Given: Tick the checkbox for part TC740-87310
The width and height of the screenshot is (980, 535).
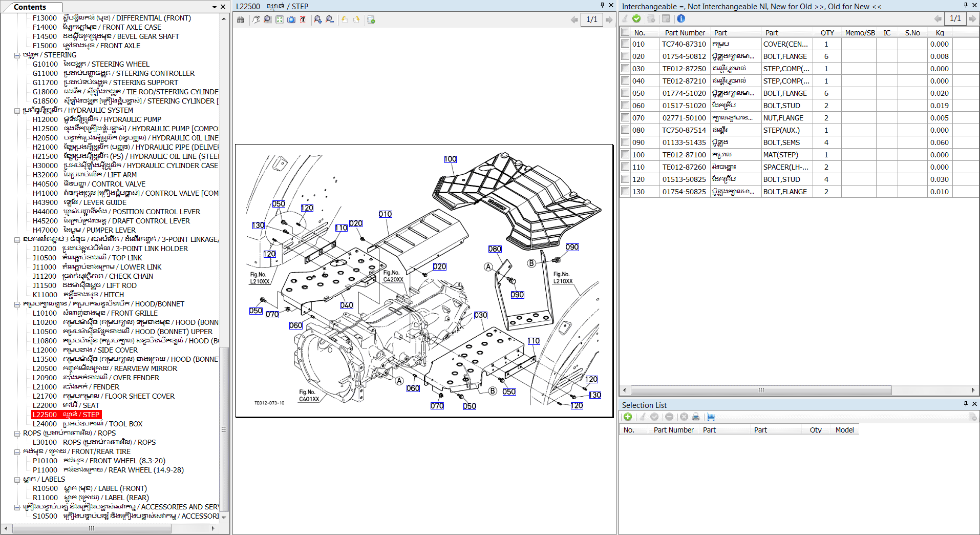Looking at the screenshot, I should click(625, 44).
